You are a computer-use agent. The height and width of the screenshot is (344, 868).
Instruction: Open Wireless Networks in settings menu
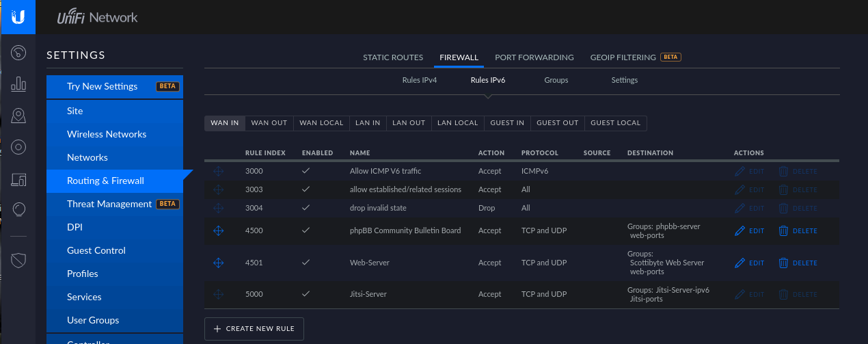[107, 134]
